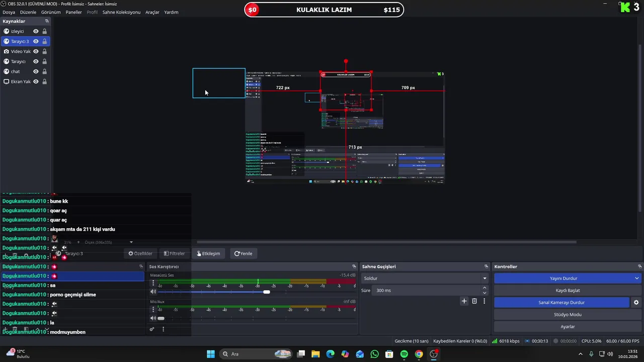Open the Görünüm menu
Screen dimensions: 644x362
click(x=51, y=12)
